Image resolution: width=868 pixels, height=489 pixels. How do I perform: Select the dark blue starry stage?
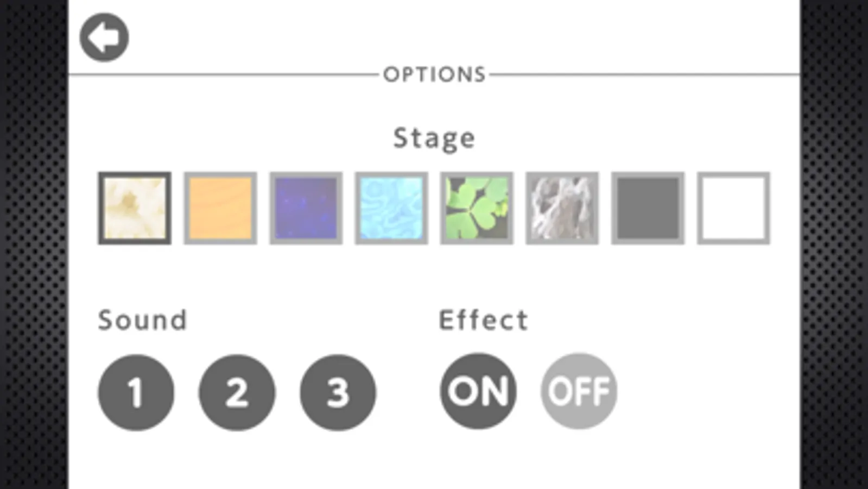(306, 208)
